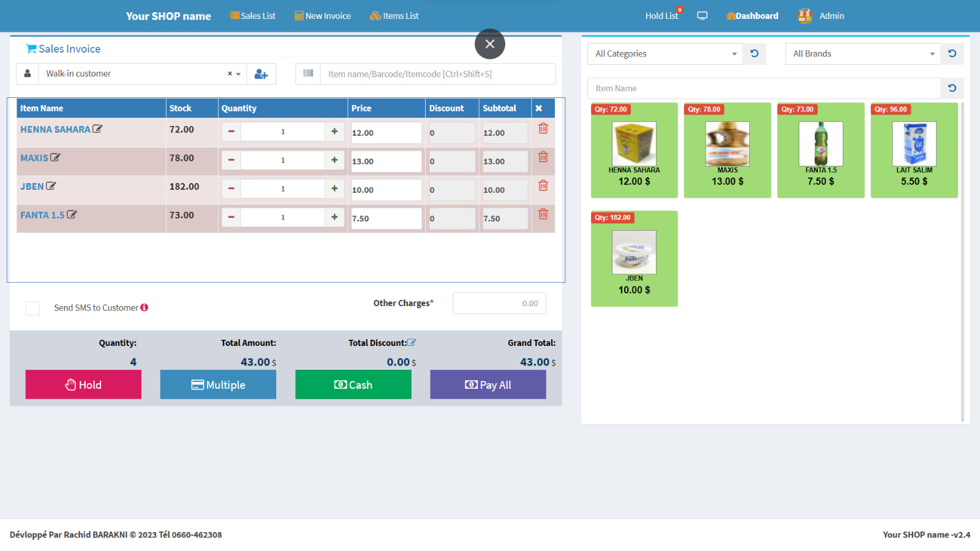Click the barcode icon beside item search
Image resolution: width=980 pixels, height=551 pixels.
pyautogui.click(x=308, y=73)
